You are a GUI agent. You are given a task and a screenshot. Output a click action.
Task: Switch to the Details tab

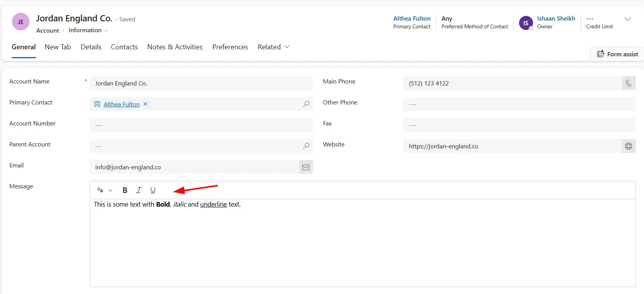click(91, 47)
